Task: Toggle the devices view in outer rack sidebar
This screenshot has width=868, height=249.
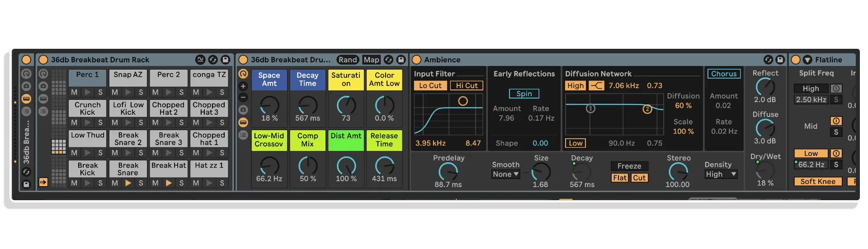Action: point(27,99)
